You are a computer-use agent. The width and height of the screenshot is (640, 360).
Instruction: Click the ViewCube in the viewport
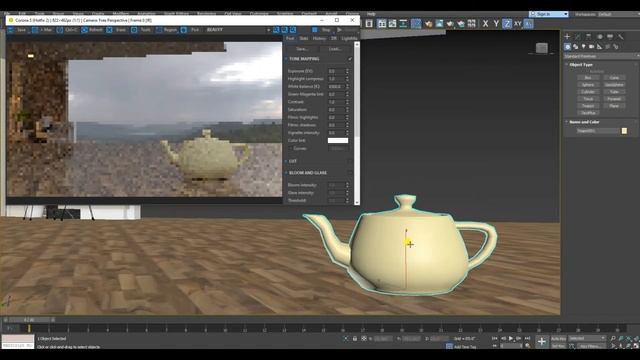(542, 48)
